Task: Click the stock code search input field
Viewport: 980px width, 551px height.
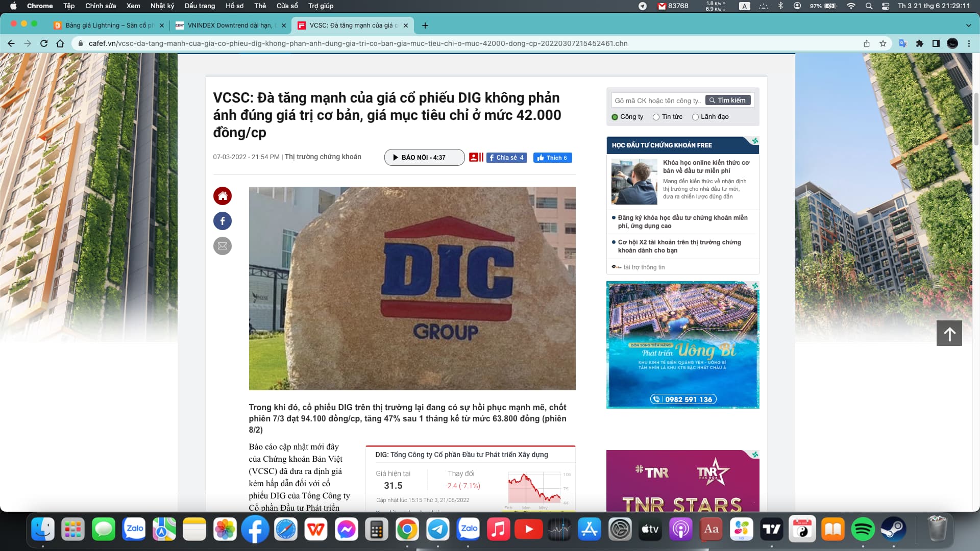Action: tap(657, 101)
